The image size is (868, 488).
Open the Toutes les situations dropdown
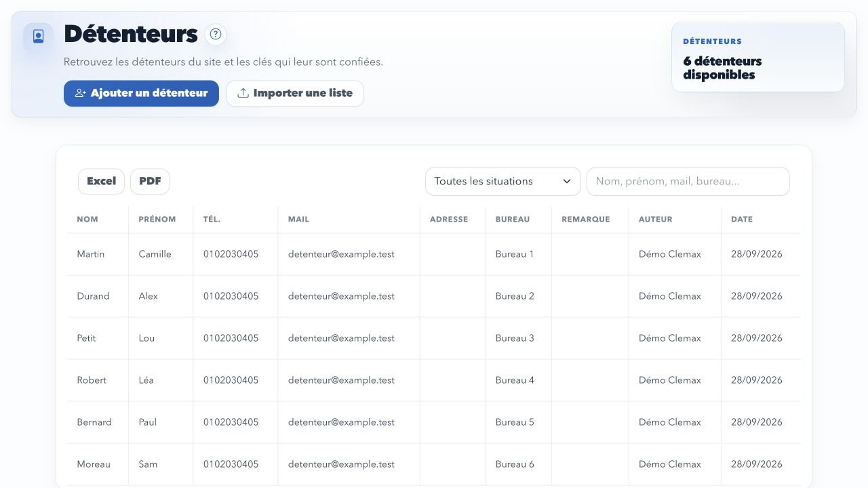click(503, 182)
